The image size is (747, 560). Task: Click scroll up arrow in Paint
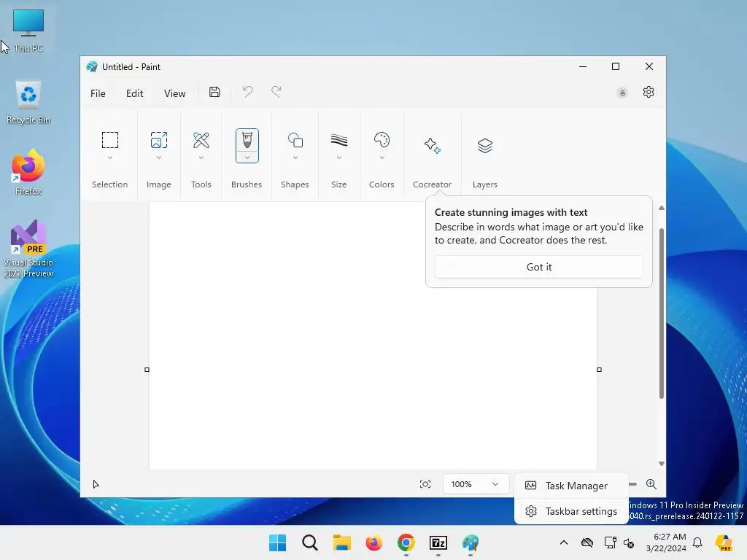coord(661,208)
